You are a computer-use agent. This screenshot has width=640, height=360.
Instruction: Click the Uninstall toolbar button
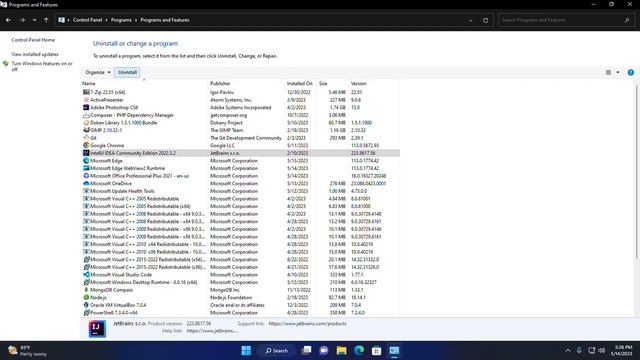127,72
